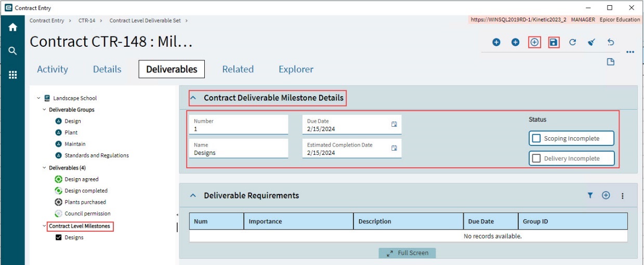644x265 pixels.
Task: Open the apps grid menu icon
Action: coord(12,75)
